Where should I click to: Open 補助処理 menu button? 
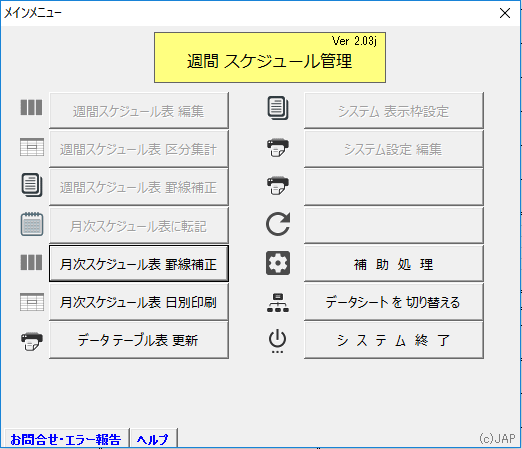[394, 264]
